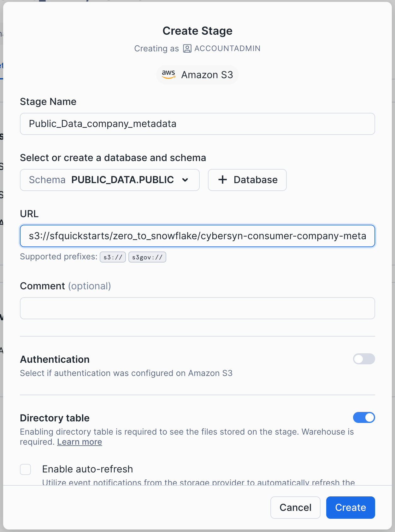
Task: Click the AWS logo icon
Action: click(x=168, y=74)
